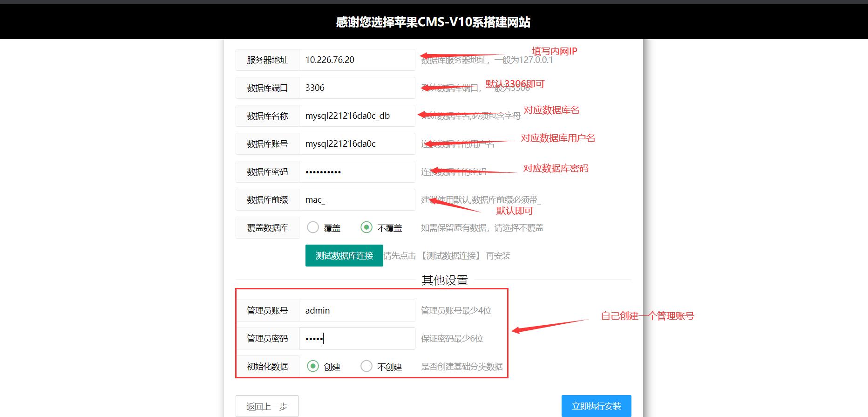
Task: Click hint text 管理员账号最少4位
Action: 456,310
